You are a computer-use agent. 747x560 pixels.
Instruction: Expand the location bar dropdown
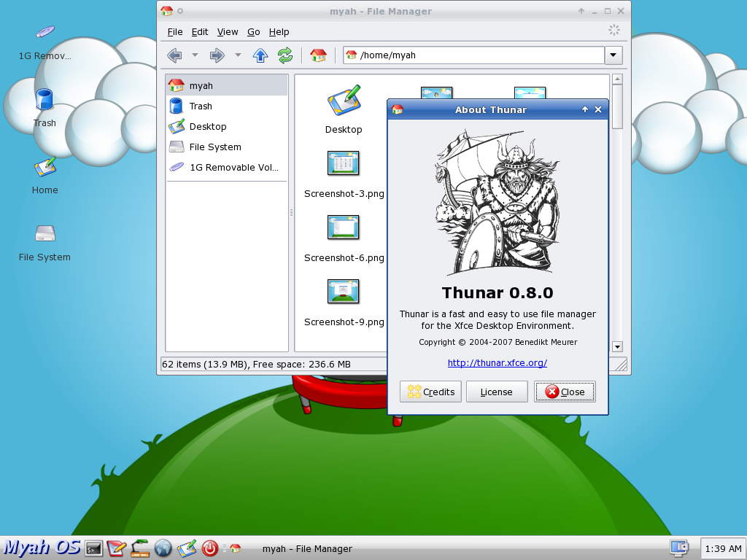[614, 55]
